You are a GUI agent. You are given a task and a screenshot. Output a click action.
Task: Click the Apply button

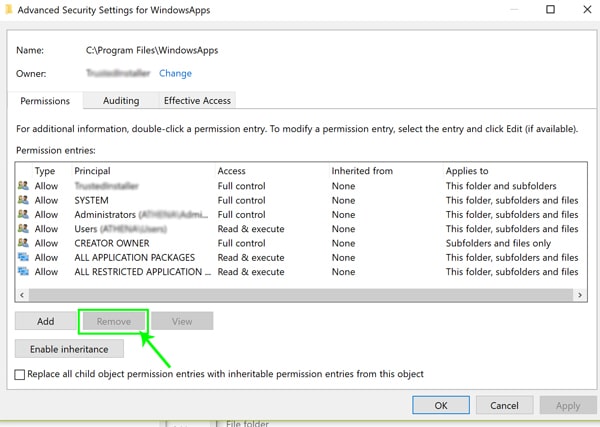[568, 405]
